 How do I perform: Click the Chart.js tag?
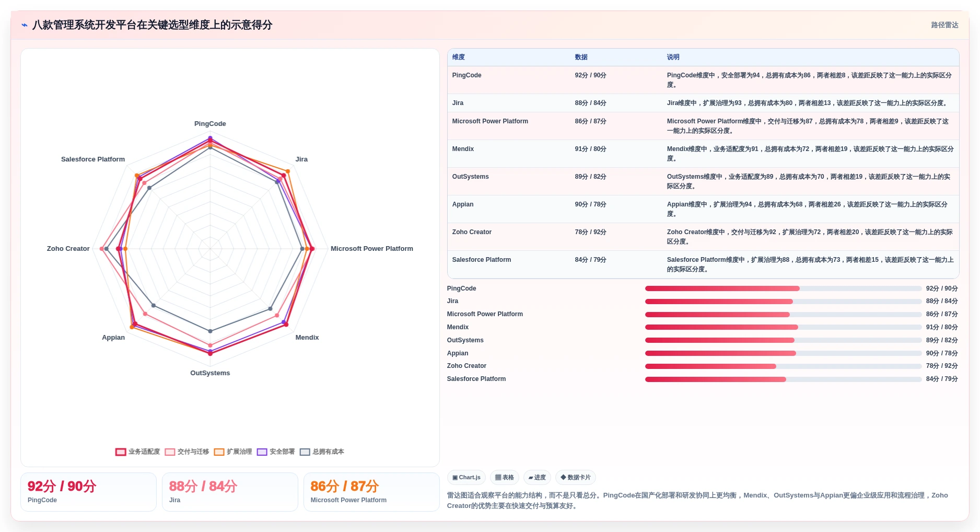click(x=466, y=478)
